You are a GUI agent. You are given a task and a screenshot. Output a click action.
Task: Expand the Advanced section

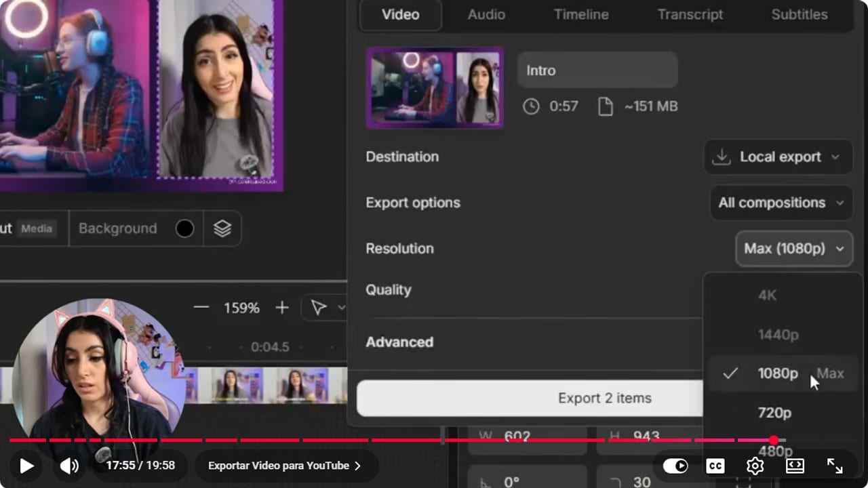(x=399, y=342)
